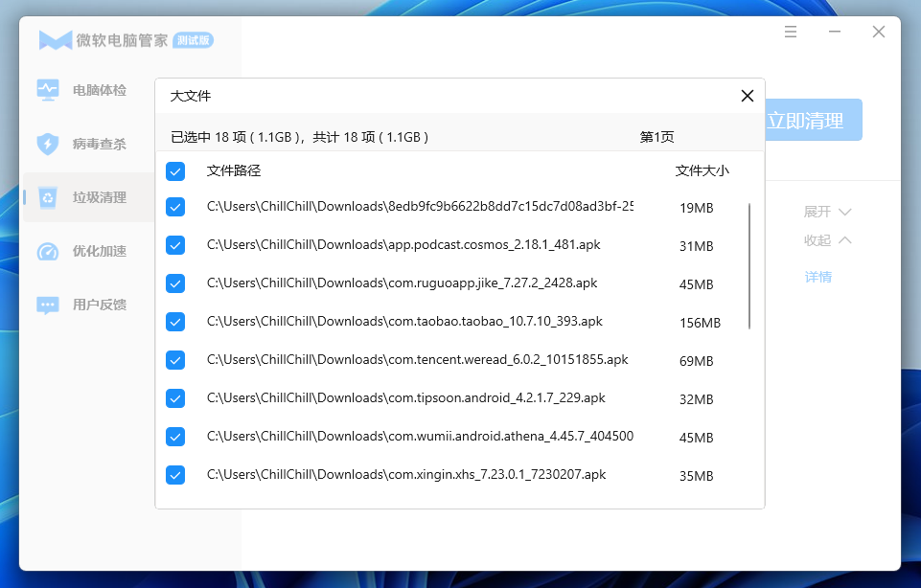
Task: Click the 电脑体检 heartbeat monitor icon
Action: coord(48,90)
